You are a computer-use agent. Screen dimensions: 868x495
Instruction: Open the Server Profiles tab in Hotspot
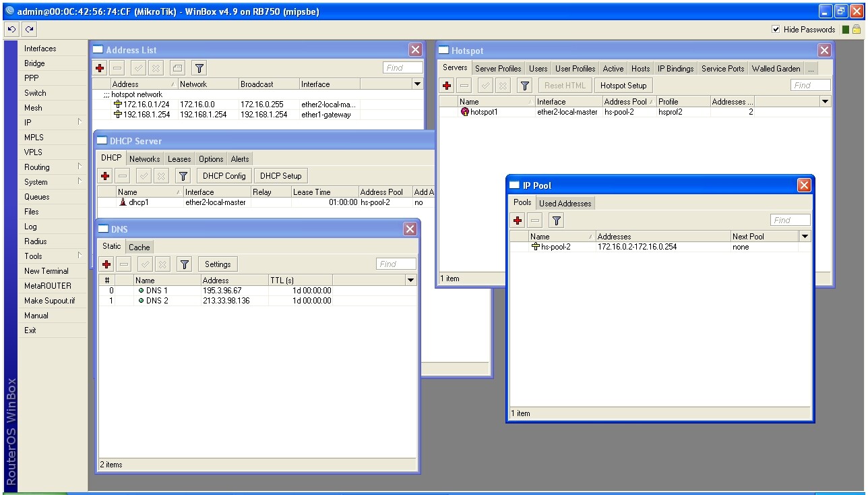(x=498, y=69)
